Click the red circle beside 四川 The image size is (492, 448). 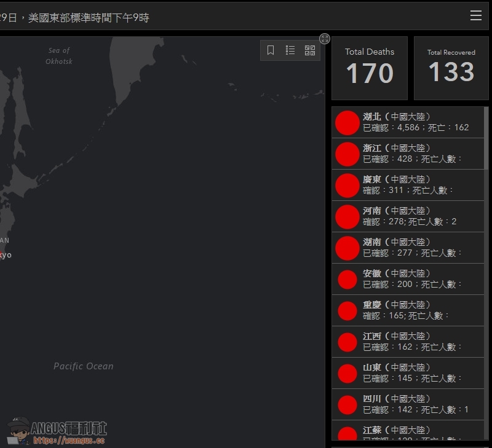coord(347,405)
